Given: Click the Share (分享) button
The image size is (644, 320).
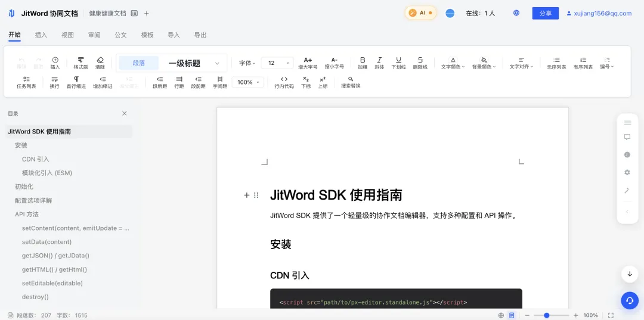Looking at the screenshot, I should pyautogui.click(x=546, y=13).
